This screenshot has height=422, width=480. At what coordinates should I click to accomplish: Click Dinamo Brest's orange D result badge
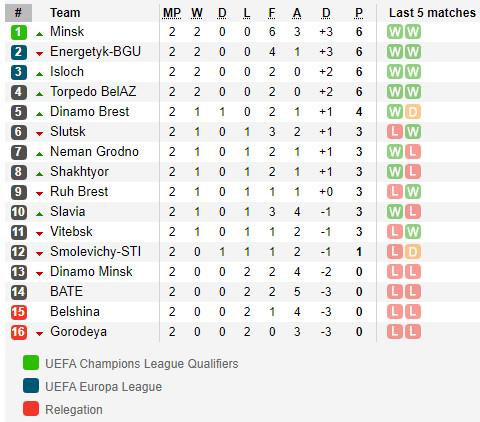(413, 112)
